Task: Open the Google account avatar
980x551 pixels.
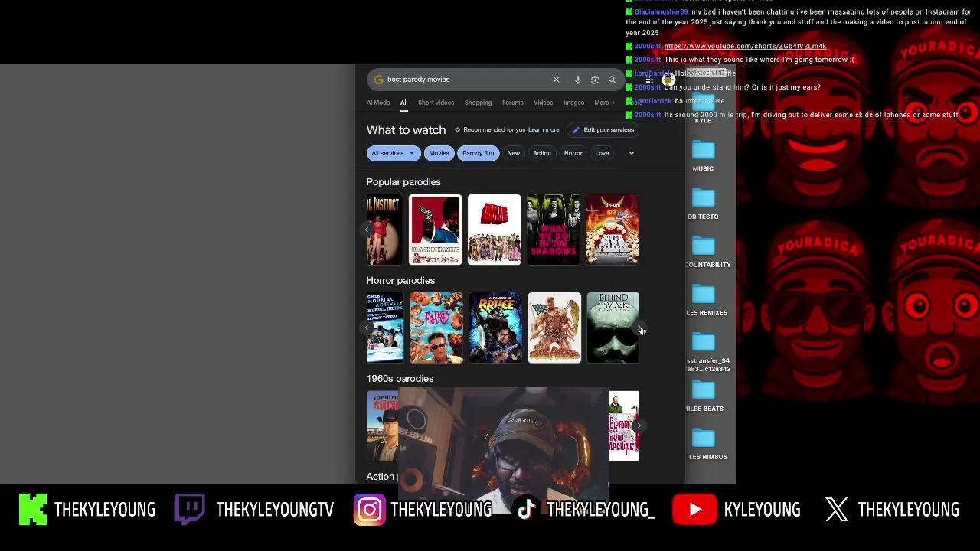Action: point(668,80)
